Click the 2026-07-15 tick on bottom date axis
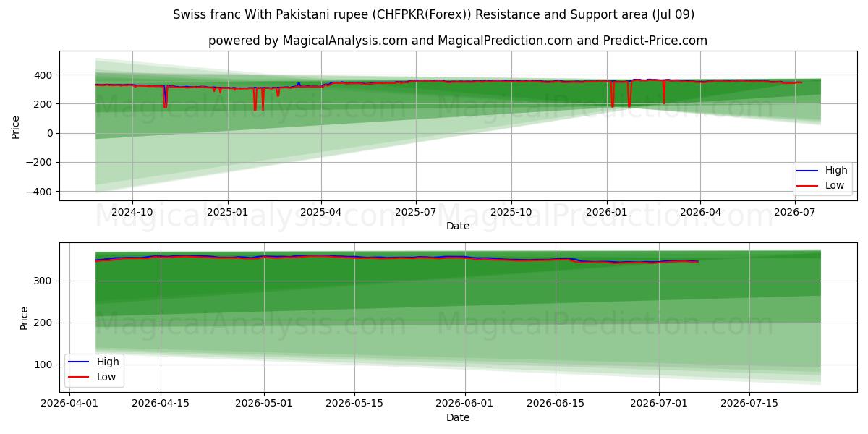Image resolution: width=868 pixels, height=434 pixels. (x=749, y=403)
